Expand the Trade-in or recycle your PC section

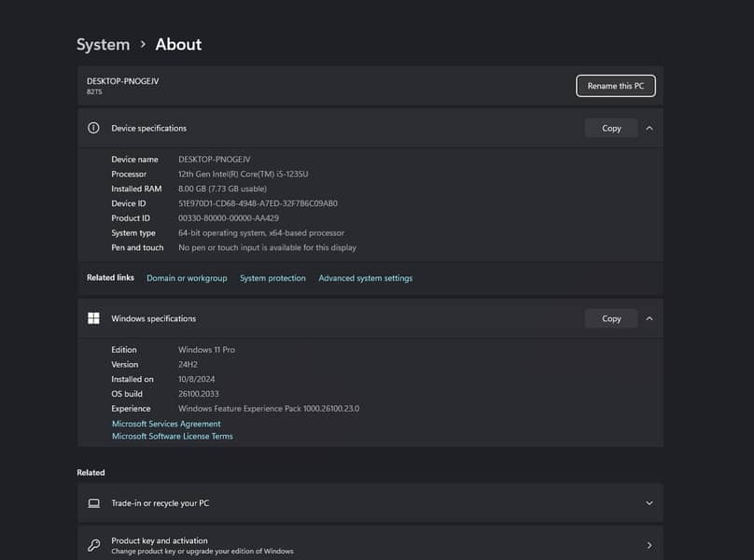(649, 503)
